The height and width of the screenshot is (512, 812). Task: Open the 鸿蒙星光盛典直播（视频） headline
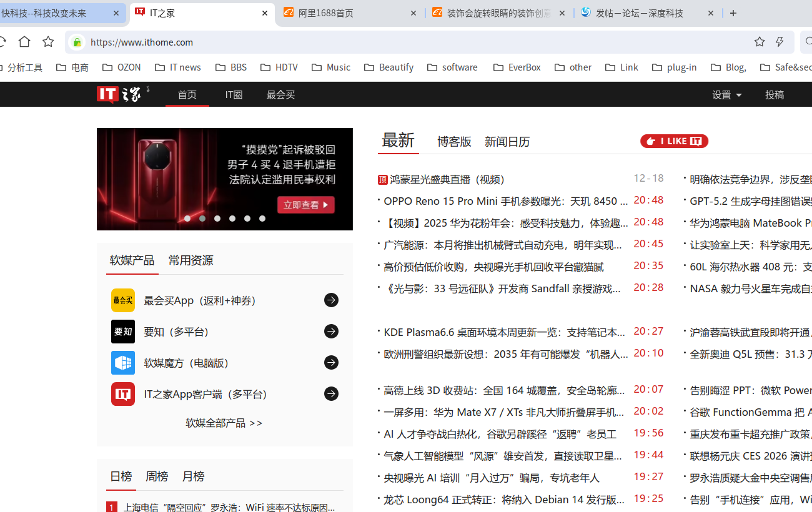(447, 180)
